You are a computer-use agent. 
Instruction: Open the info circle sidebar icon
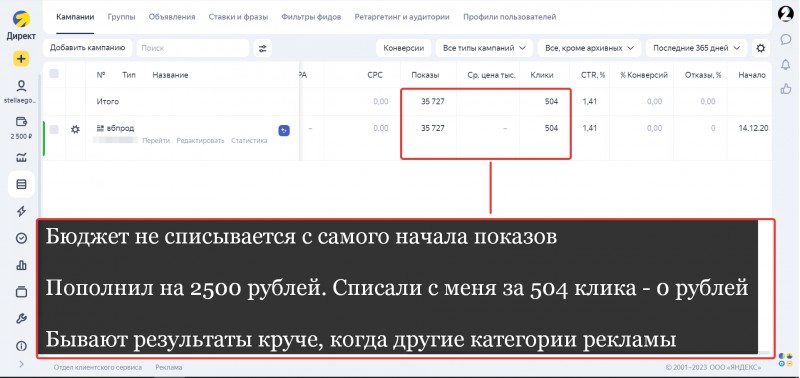(x=21, y=346)
